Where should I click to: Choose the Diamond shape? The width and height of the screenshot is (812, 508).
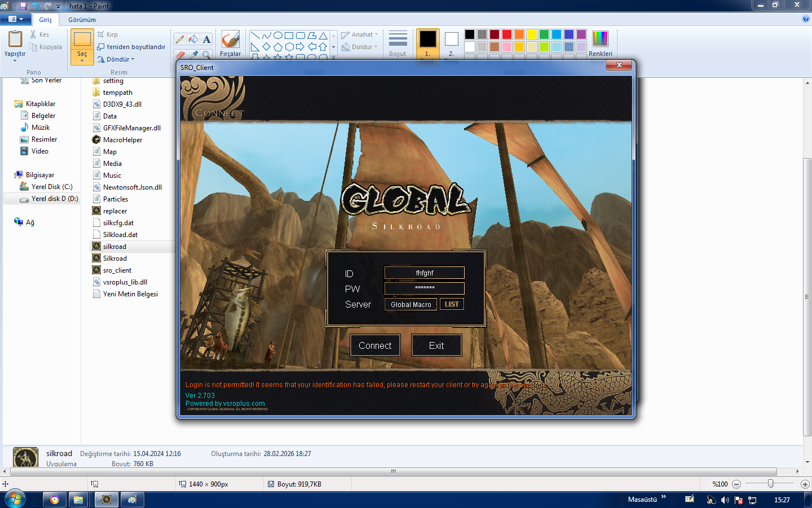(x=266, y=47)
